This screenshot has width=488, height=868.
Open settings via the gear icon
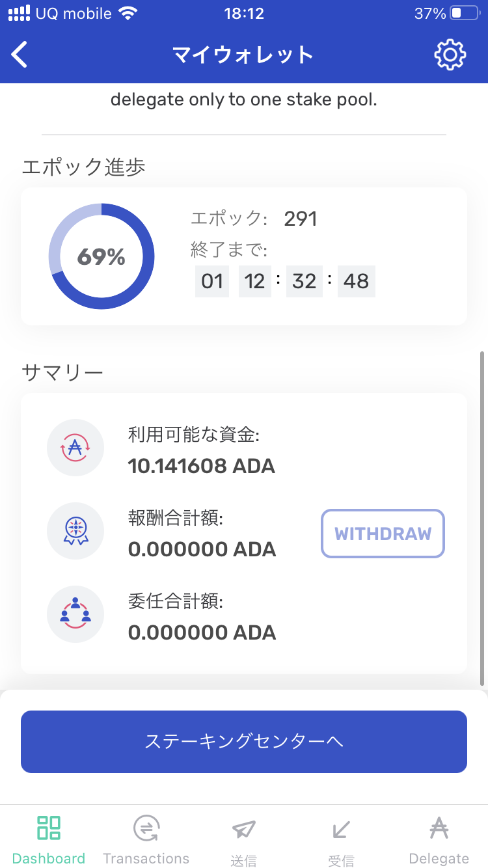[450, 55]
